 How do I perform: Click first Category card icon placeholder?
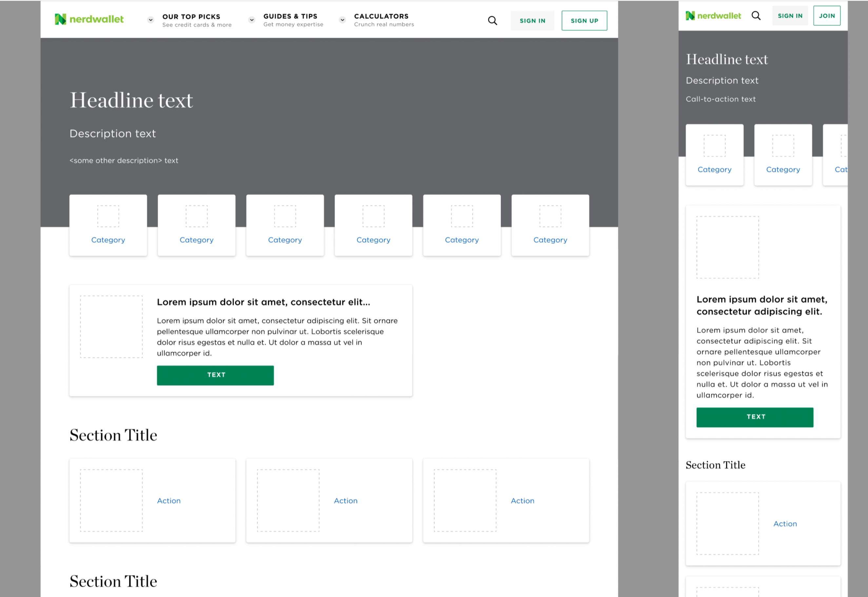click(x=108, y=216)
